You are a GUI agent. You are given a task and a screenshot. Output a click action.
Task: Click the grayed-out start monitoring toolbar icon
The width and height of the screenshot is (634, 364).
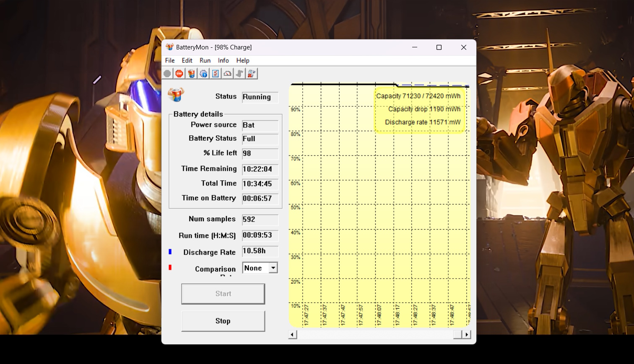[167, 74]
